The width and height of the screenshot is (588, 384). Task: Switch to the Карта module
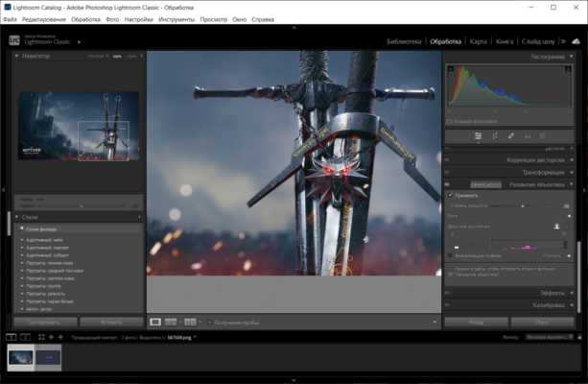[x=478, y=41]
